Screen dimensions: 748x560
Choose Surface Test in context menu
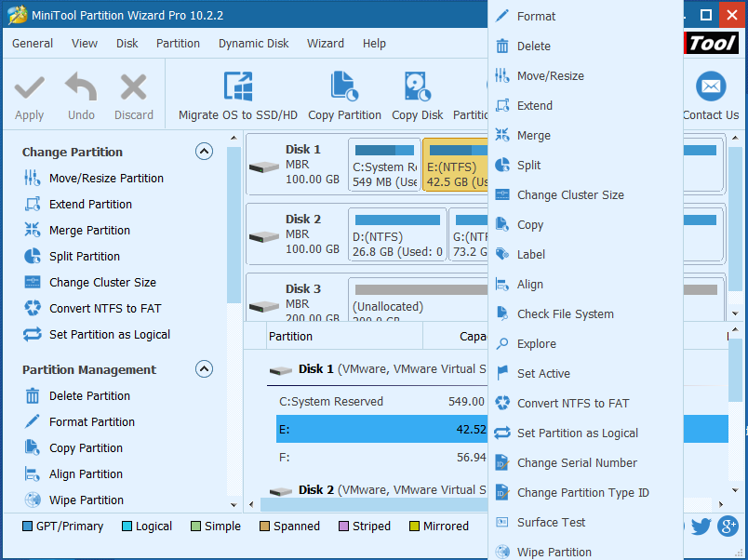pyautogui.click(x=586, y=522)
